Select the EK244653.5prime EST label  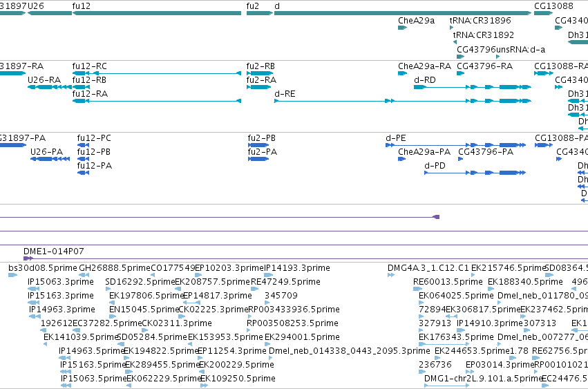472,351
